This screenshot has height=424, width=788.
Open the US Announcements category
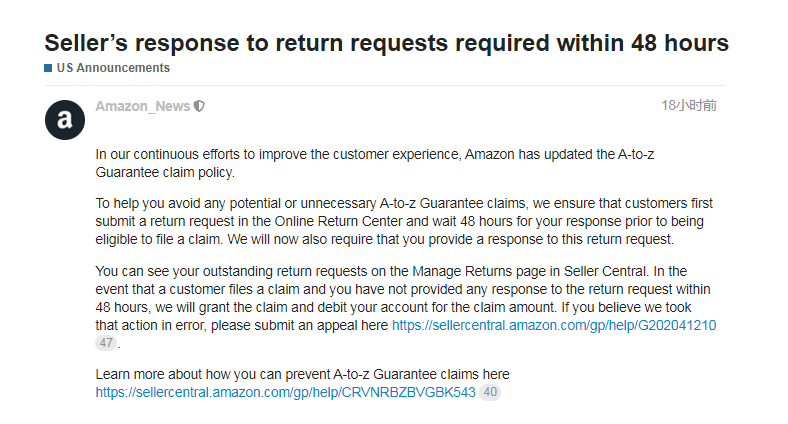(x=113, y=68)
